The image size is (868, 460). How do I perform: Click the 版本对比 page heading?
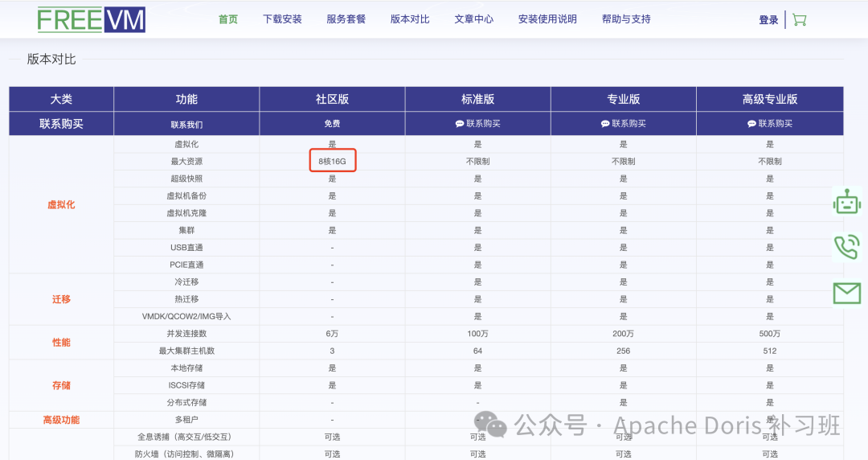51,60
